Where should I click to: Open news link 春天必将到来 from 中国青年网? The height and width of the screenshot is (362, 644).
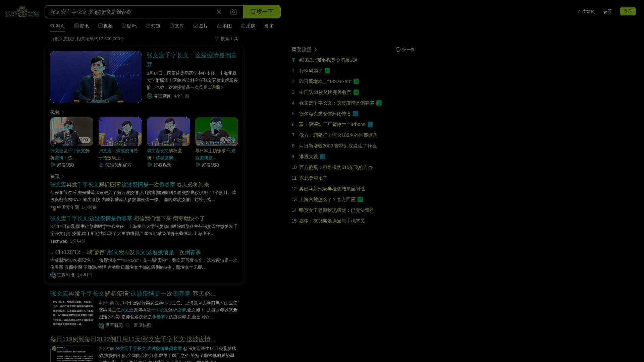tap(129, 185)
